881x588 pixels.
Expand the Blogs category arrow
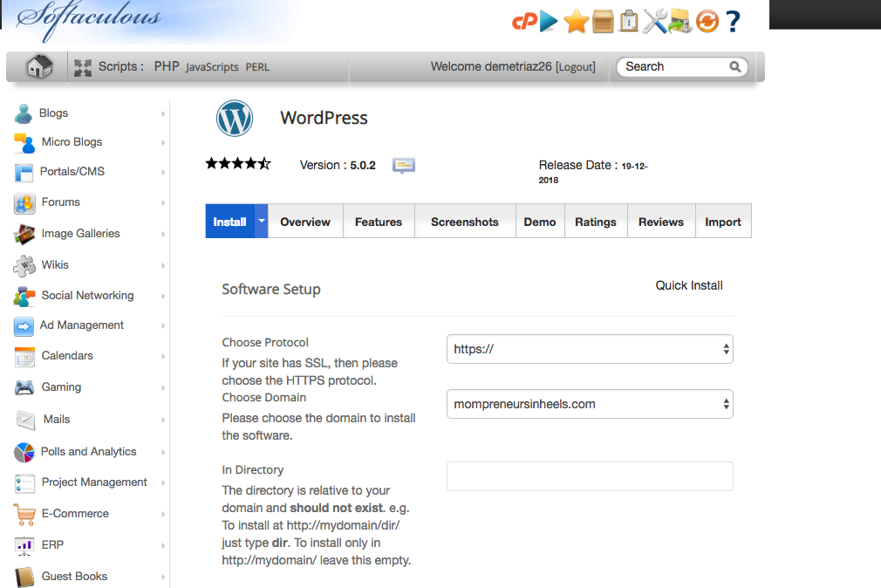pos(163,113)
